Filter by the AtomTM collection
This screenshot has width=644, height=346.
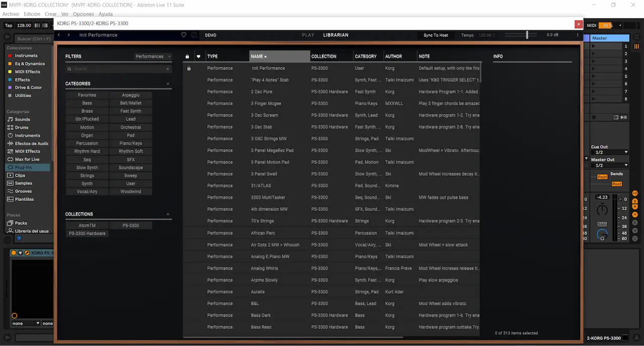(87, 226)
